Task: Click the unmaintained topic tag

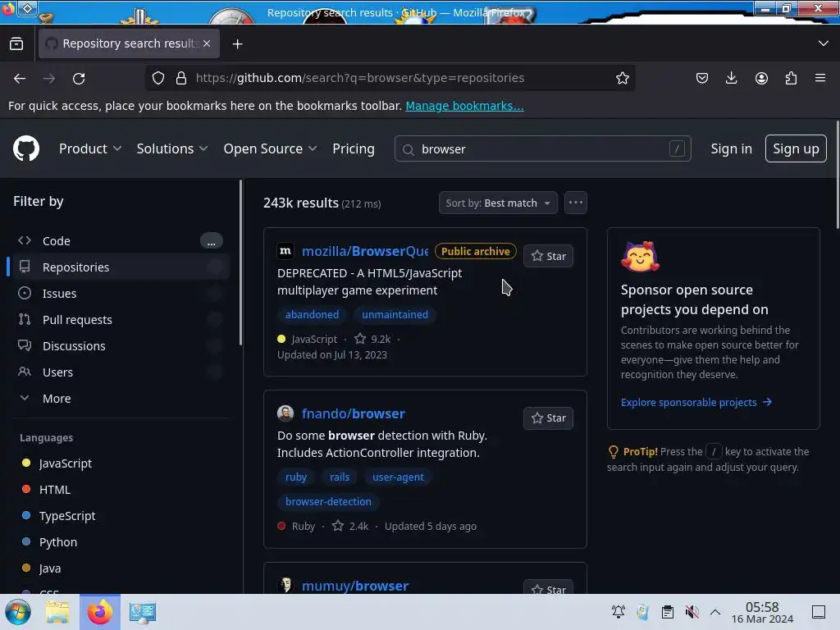Action: point(395,314)
